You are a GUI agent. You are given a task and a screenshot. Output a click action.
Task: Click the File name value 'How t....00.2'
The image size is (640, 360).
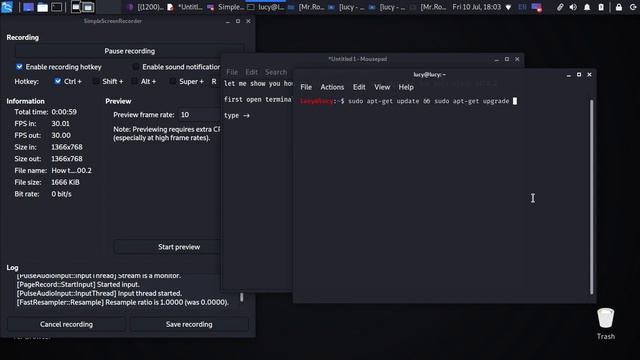coord(71,170)
